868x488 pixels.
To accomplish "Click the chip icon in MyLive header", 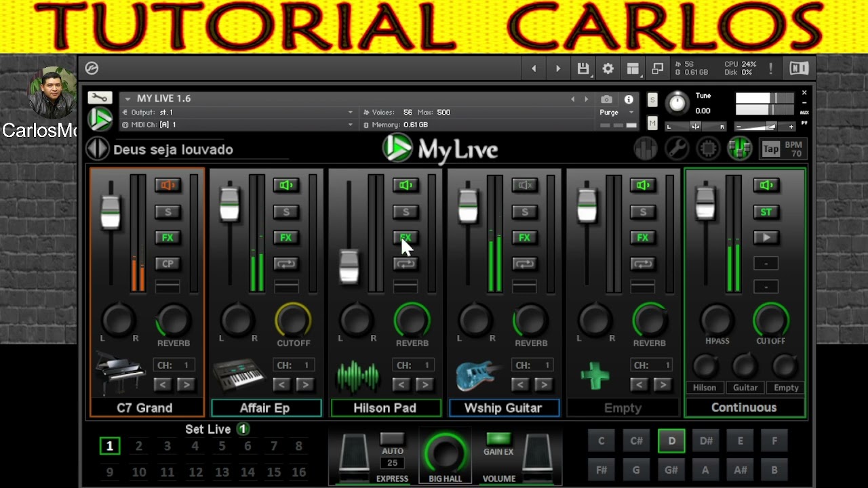I will 708,148.
